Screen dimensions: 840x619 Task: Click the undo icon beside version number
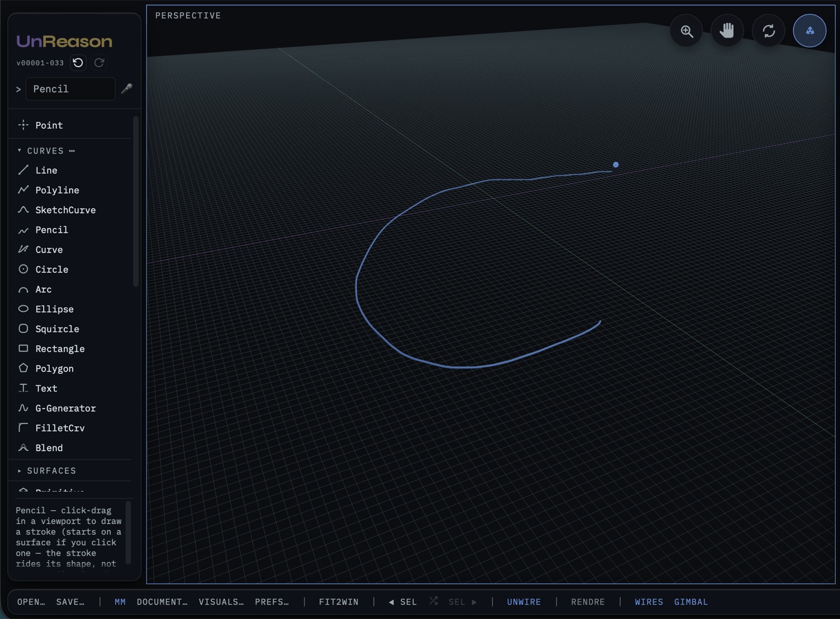coord(78,62)
